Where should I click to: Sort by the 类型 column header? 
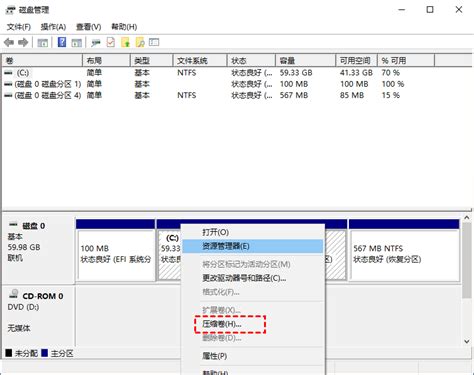coord(152,61)
